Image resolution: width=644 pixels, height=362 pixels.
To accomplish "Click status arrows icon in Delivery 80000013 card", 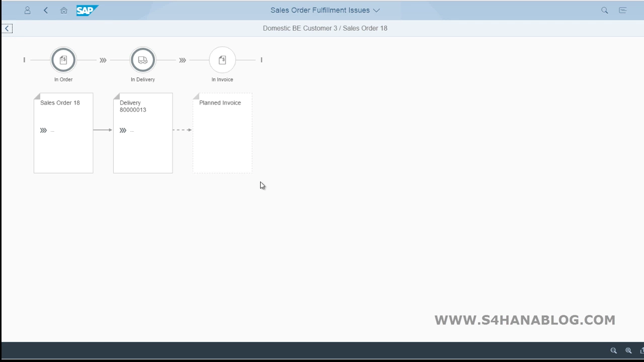I will coord(123,130).
